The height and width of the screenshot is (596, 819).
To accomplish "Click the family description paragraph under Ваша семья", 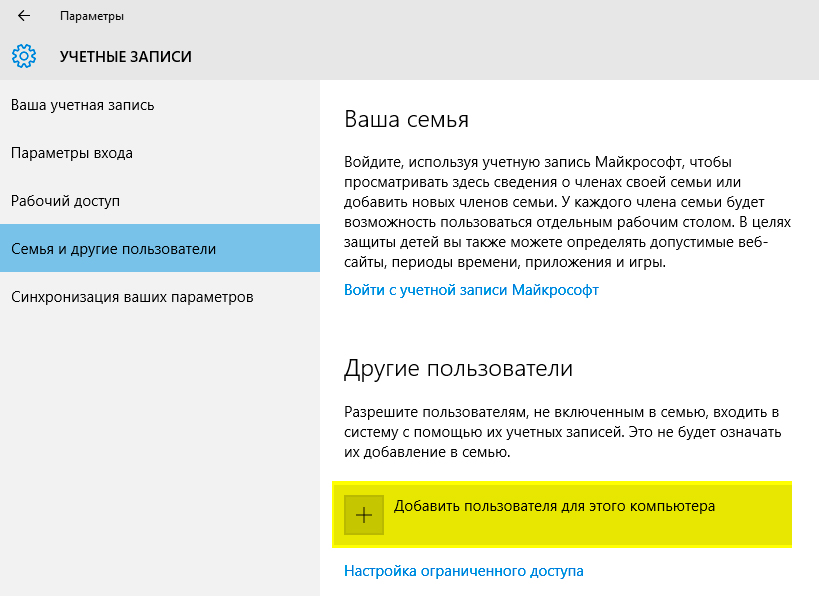I will coord(560,211).
